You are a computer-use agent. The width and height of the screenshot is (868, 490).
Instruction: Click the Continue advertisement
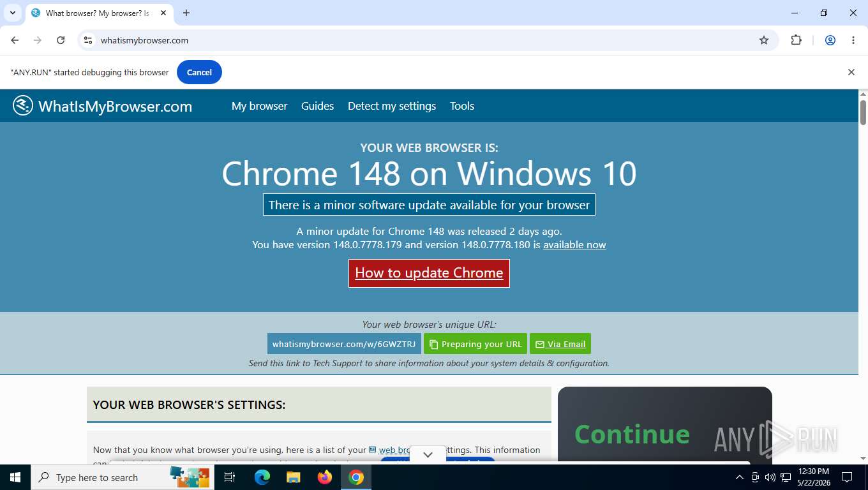pyautogui.click(x=664, y=426)
